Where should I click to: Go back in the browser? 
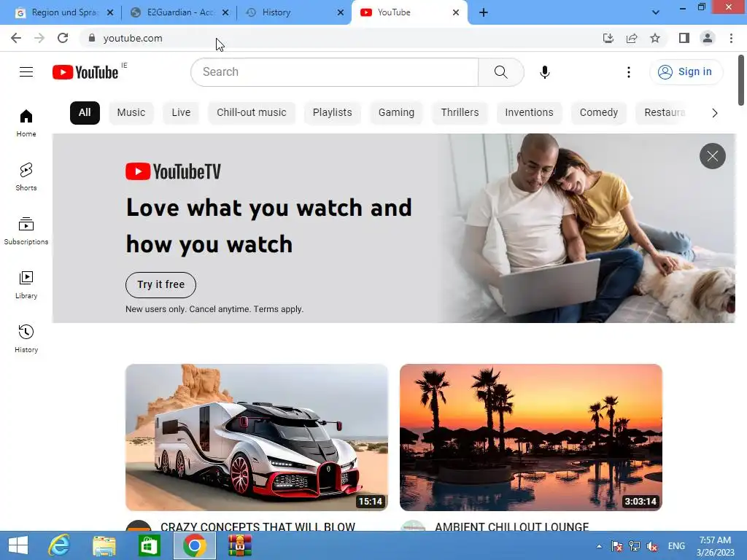pyautogui.click(x=16, y=38)
